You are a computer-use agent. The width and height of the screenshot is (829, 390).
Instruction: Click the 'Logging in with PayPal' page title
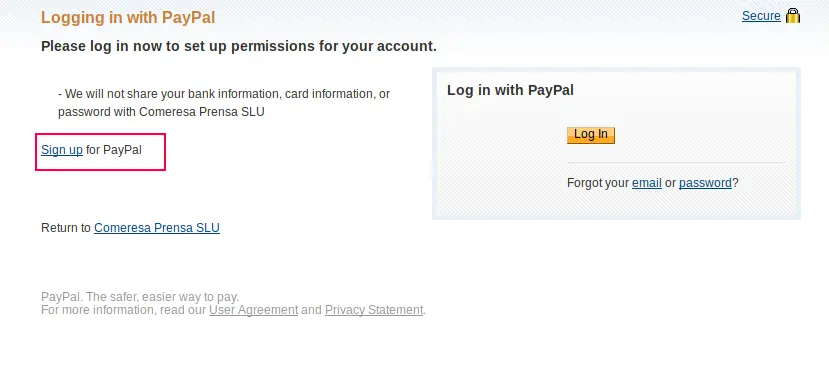128,17
